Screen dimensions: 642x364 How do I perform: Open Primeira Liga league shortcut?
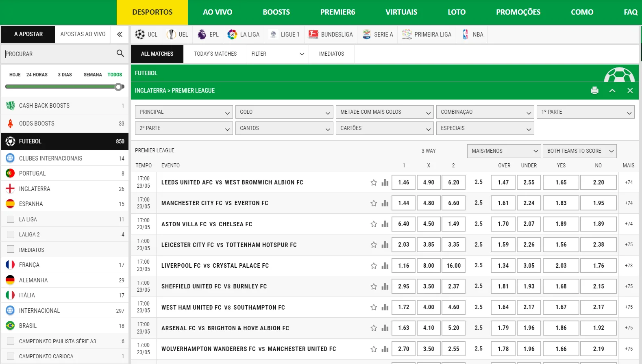pyautogui.click(x=427, y=35)
